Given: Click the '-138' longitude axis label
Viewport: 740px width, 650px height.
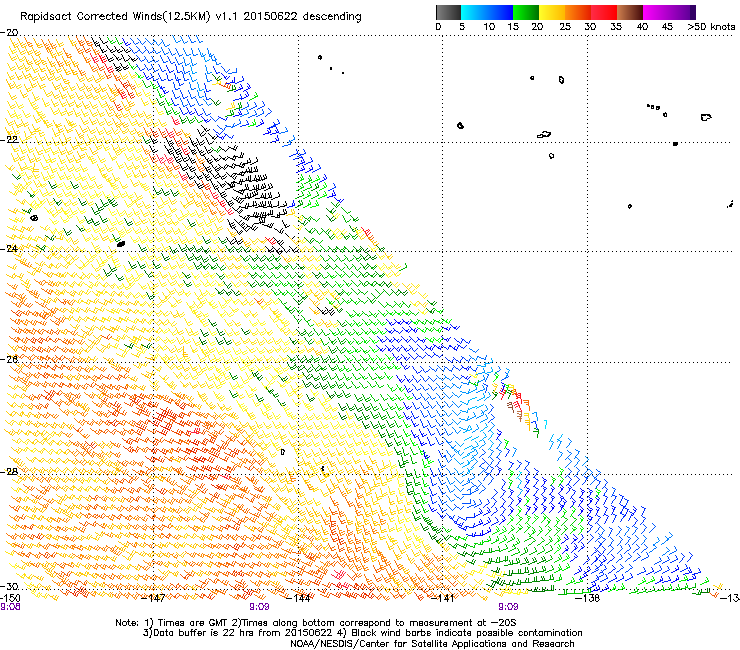Looking at the screenshot, I should pyautogui.click(x=588, y=598).
